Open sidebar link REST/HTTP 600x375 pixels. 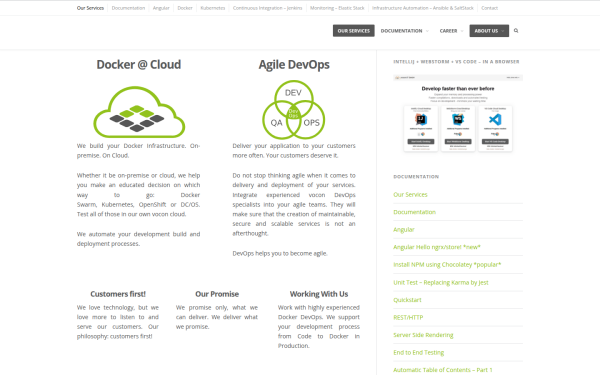tap(408, 317)
